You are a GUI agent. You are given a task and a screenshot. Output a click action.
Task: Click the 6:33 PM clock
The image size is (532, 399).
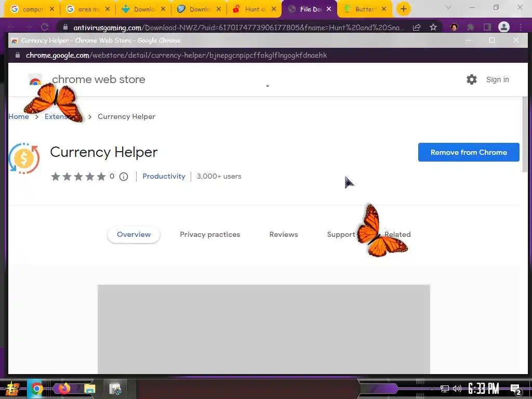[x=484, y=389]
